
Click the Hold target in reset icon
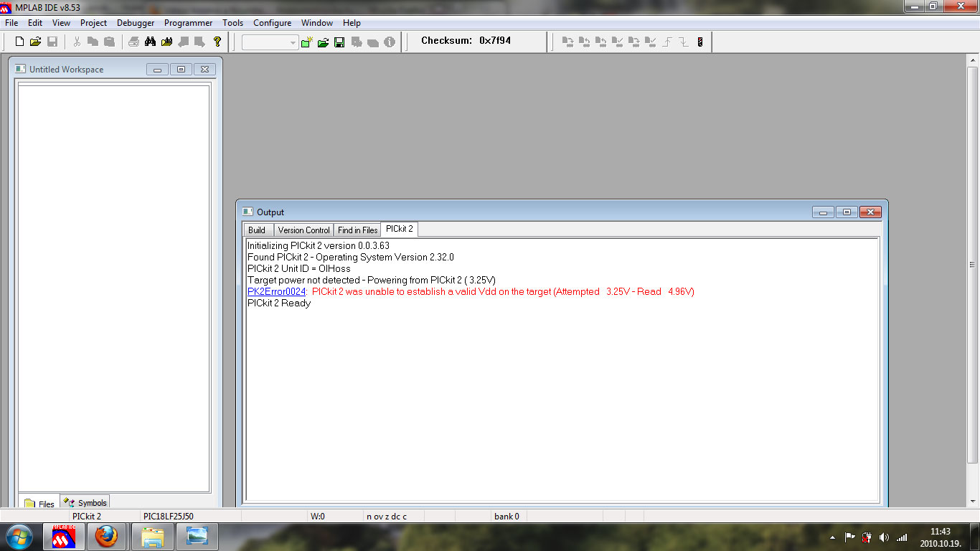[x=684, y=42]
